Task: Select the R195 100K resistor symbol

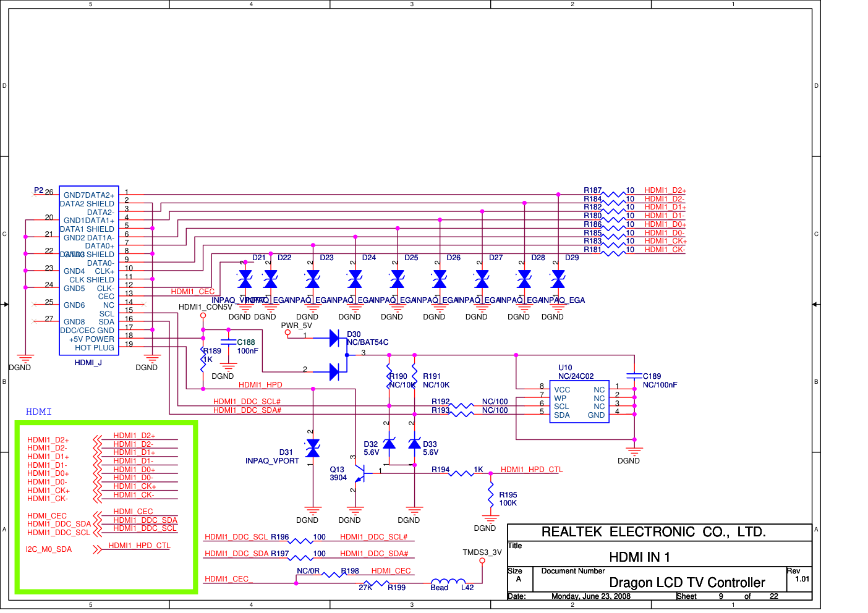Action: click(x=491, y=495)
